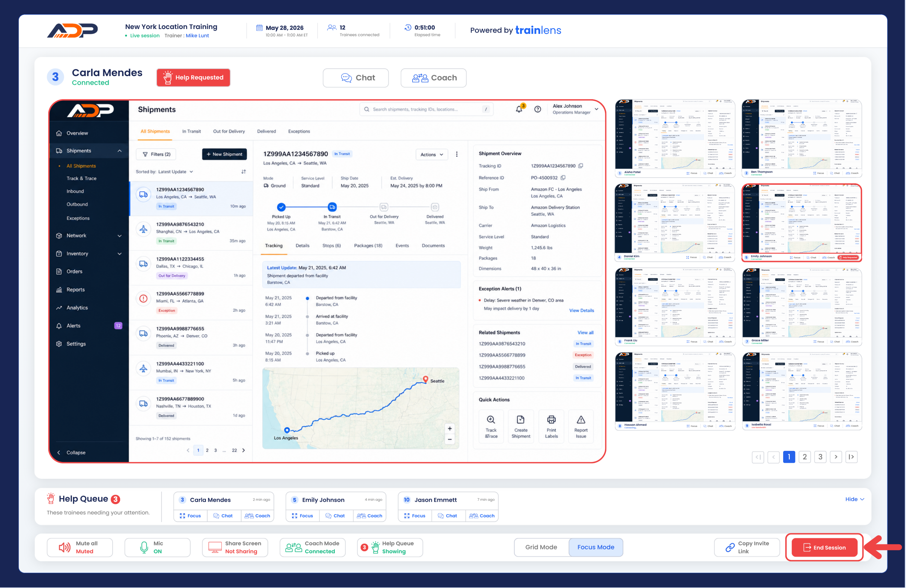Expand the Network sidebar section
Viewport: 906px width, 588px height.
click(x=89, y=236)
